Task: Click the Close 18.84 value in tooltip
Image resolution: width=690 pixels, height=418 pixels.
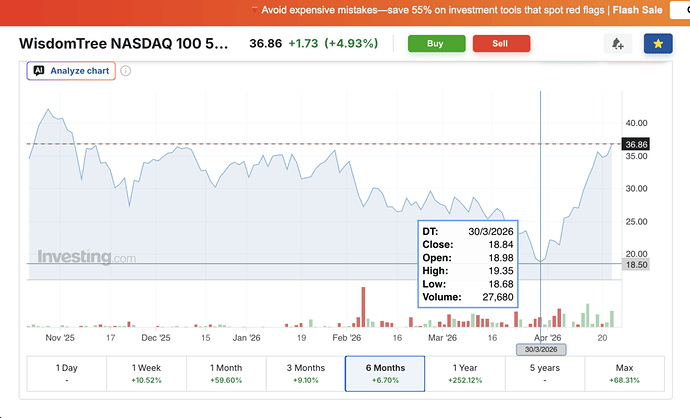Action: click(x=501, y=245)
